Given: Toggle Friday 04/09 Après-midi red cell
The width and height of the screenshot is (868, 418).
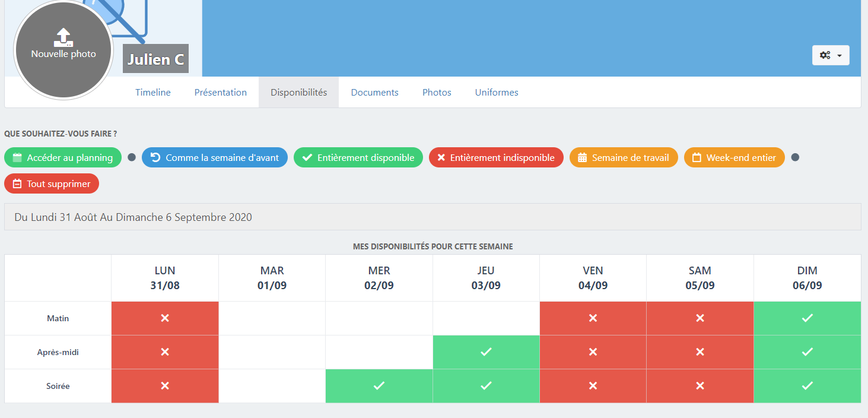Looking at the screenshot, I should [x=593, y=352].
